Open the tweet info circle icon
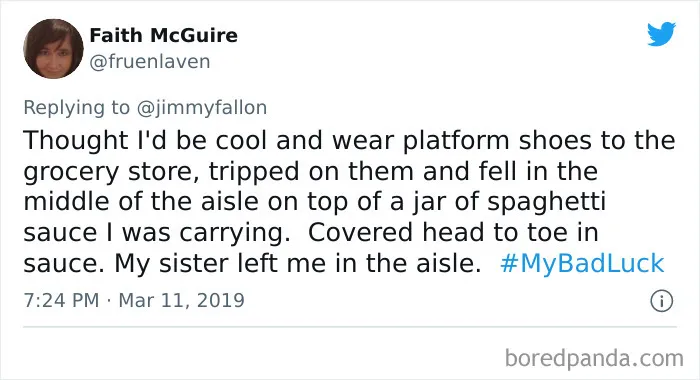The height and width of the screenshot is (380, 700). coord(661,301)
